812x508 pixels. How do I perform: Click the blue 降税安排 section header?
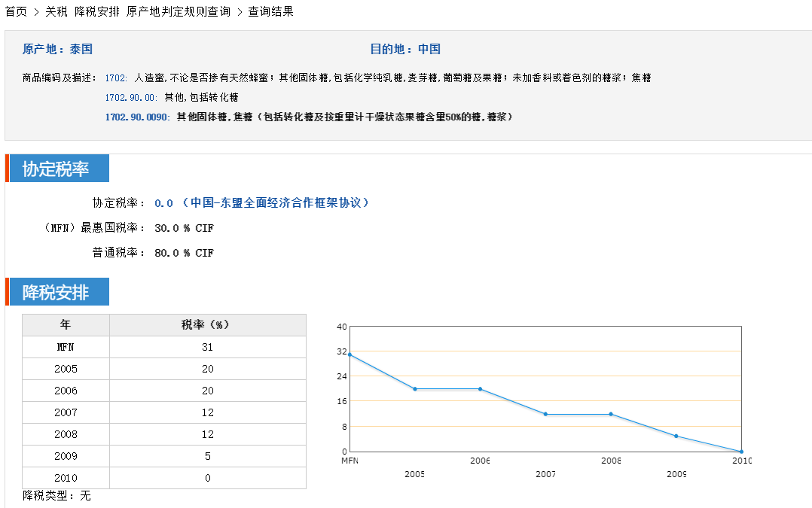pos(56,292)
